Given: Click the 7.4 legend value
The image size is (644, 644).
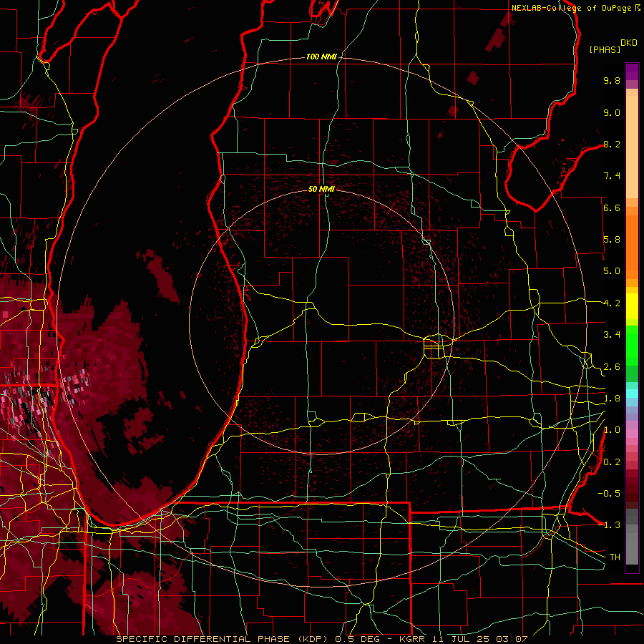Looking at the screenshot, I should (612, 176).
